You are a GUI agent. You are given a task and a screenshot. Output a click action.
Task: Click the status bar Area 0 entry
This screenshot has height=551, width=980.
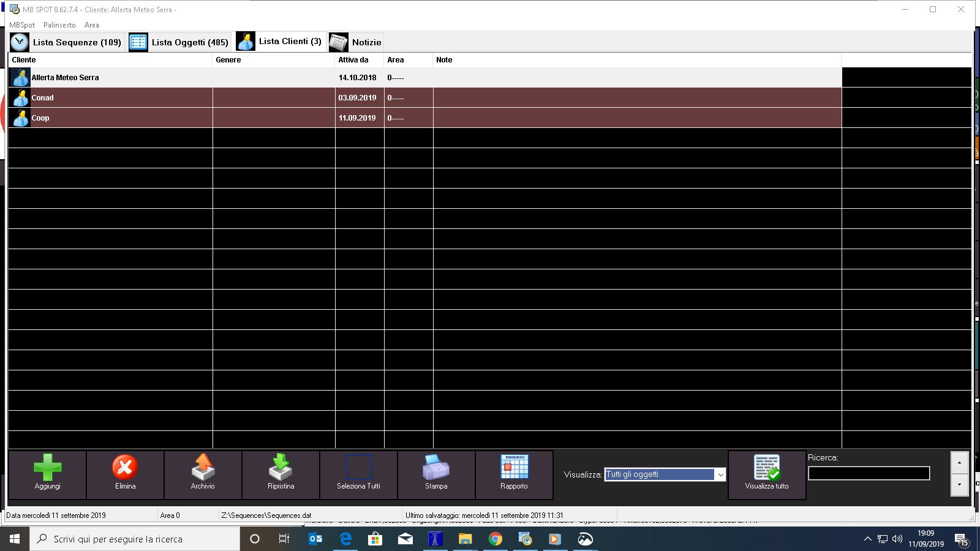pos(170,515)
